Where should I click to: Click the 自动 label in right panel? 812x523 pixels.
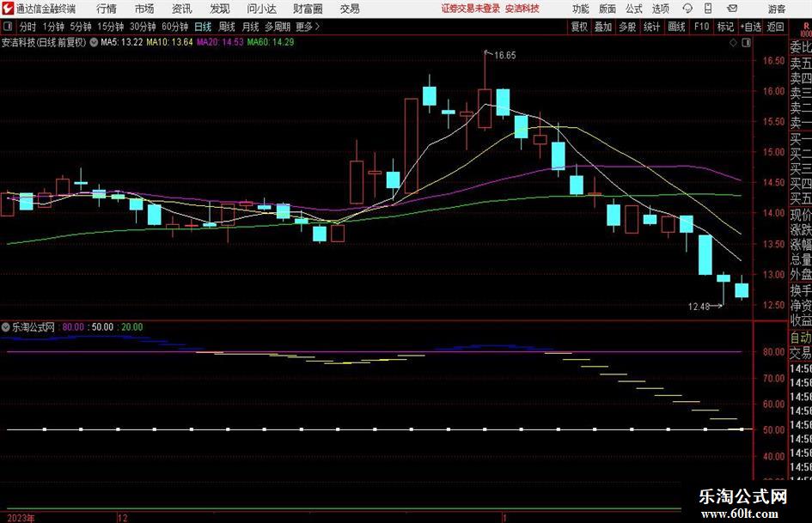point(801,338)
